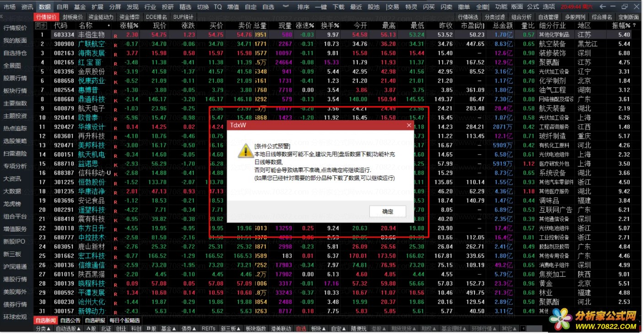Click the 确定 button in TdxW dialog
Screen dimensions: 644x334
pyautogui.click(x=387, y=211)
